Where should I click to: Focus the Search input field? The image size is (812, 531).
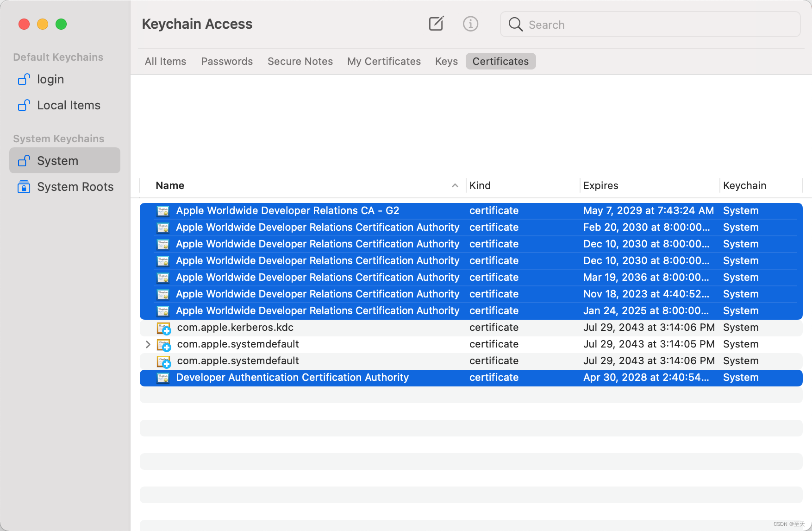coord(650,25)
